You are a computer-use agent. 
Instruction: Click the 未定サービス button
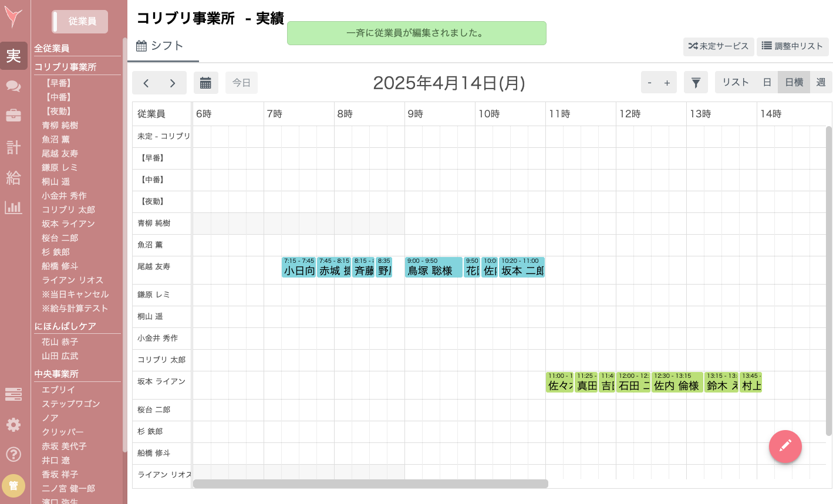point(719,47)
